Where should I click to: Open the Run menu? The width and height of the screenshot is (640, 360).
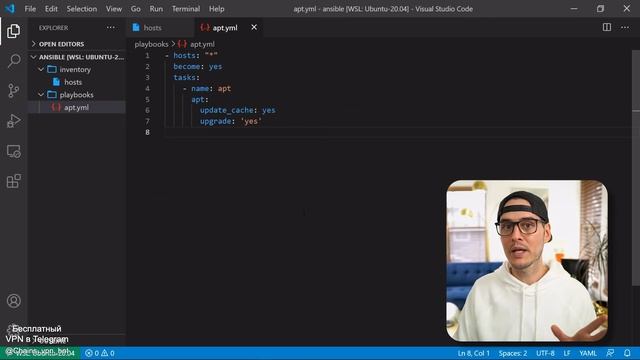(x=156, y=9)
